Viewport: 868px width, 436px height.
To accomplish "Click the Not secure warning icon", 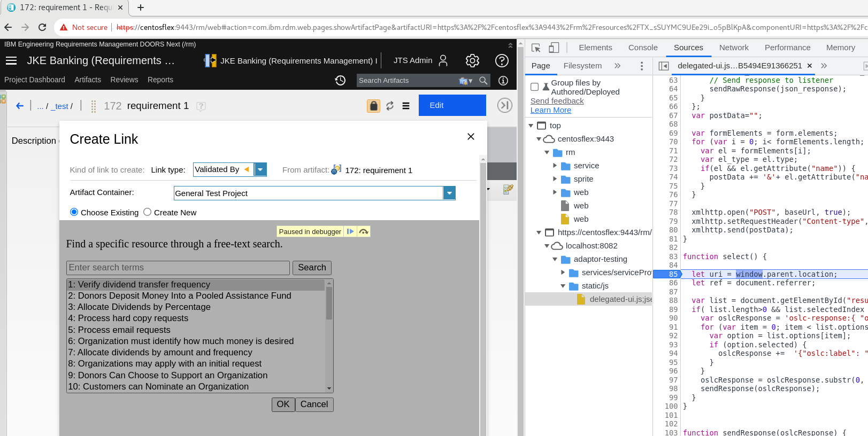I will (64, 27).
